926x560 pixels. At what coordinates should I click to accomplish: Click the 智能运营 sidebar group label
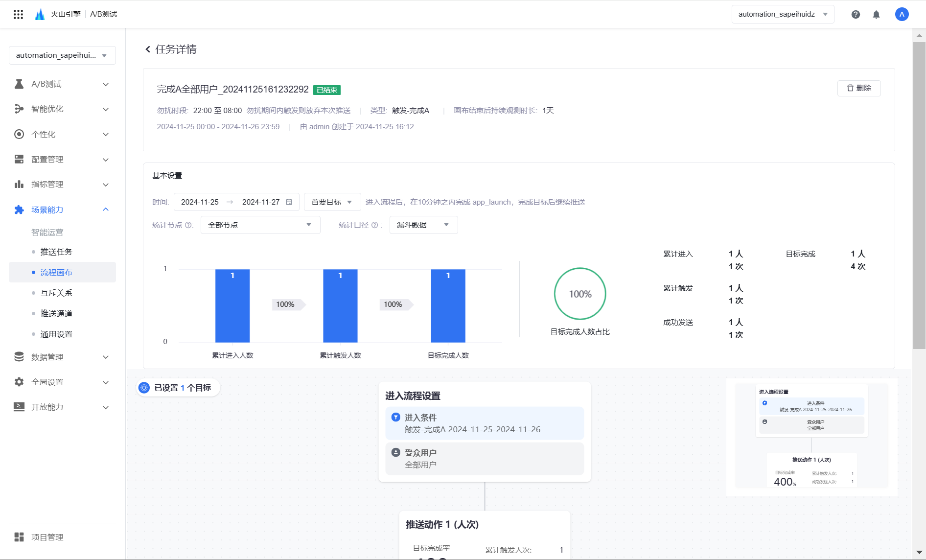tap(47, 232)
